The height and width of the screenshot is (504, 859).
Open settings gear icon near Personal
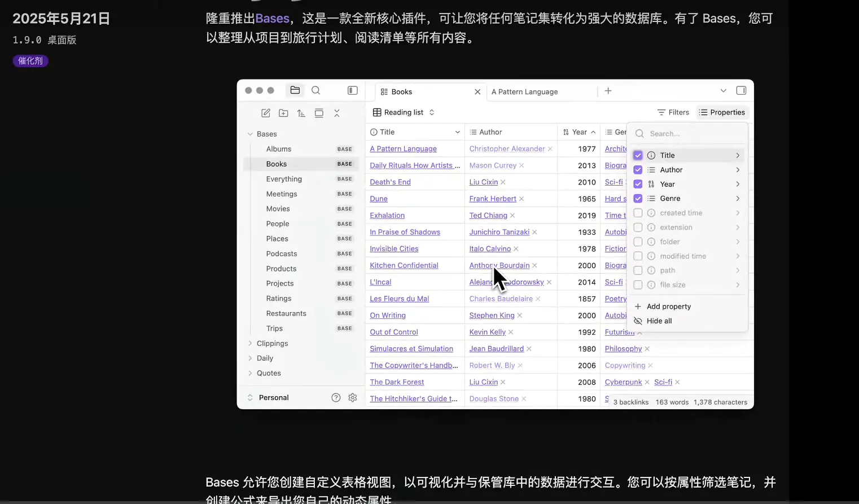pos(353,397)
